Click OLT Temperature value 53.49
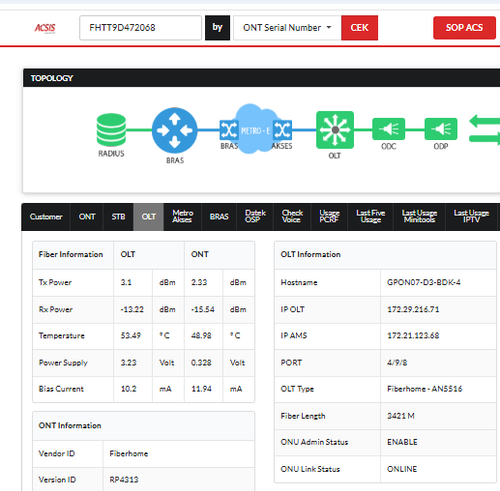Image resolution: width=500 pixels, height=491 pixels. [131, 336]
